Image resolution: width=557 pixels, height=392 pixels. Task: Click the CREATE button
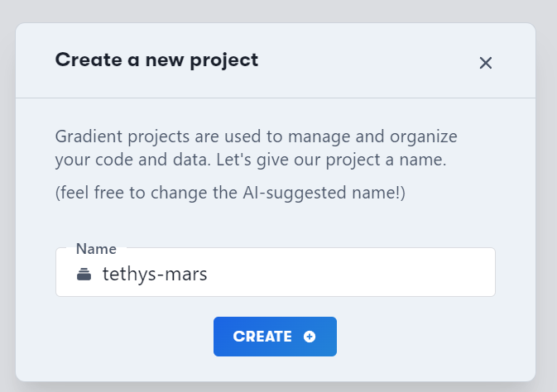275,337
